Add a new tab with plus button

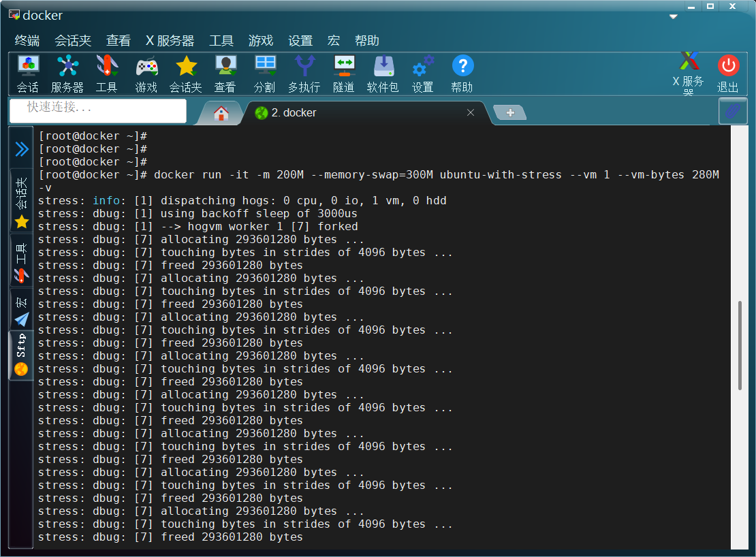pos(510,113)
